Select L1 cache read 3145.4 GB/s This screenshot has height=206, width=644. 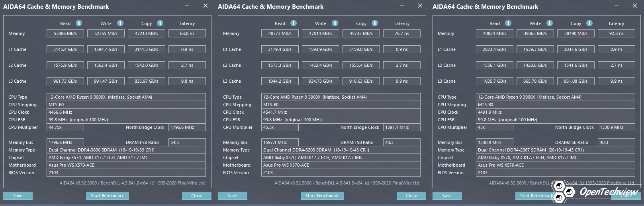pyautogui.click(x=65, y=49)
